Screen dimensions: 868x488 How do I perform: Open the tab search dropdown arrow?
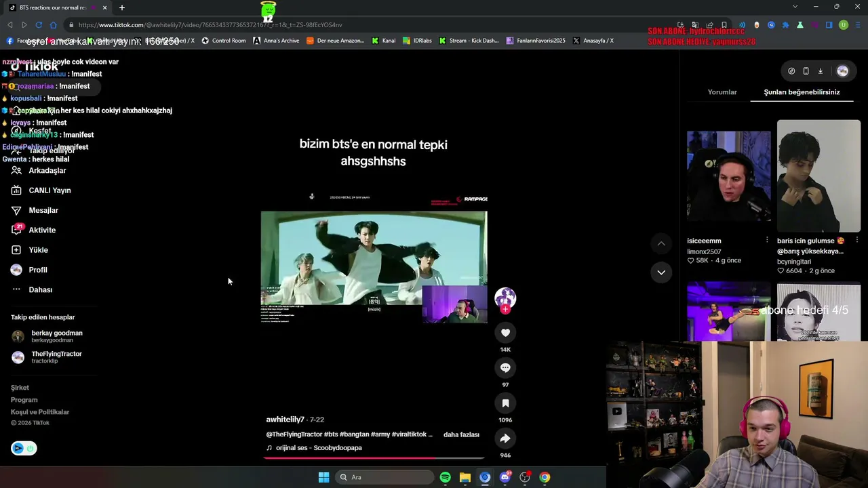pyautogui.click(x=795, y=7)
